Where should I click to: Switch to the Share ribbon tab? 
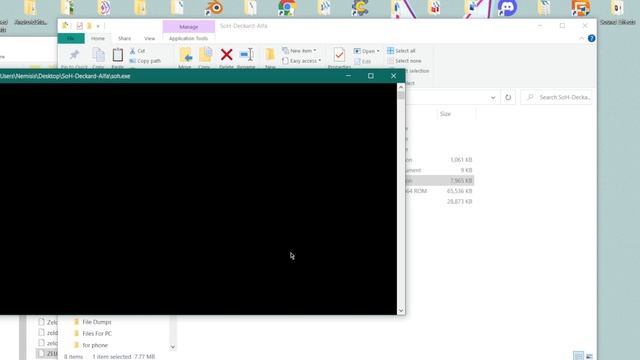pos(124,38)
